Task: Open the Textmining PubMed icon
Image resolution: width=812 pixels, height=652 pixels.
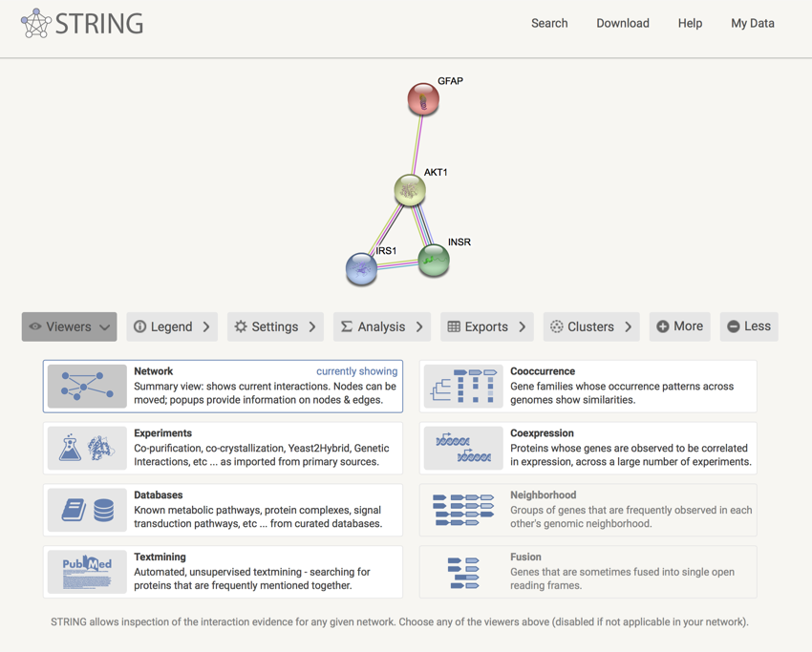Action: click(87, 572)
